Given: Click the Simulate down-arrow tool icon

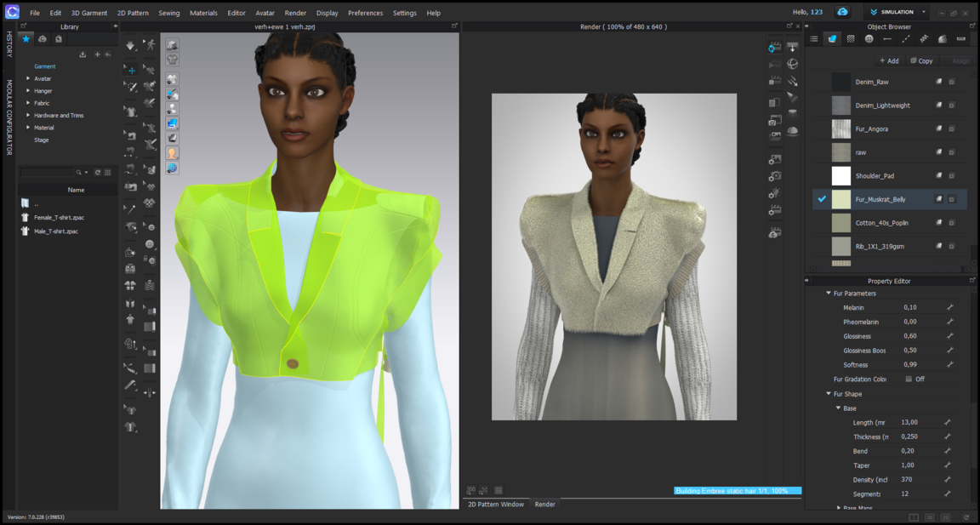Looking at the screenshot, I should 130,45.
